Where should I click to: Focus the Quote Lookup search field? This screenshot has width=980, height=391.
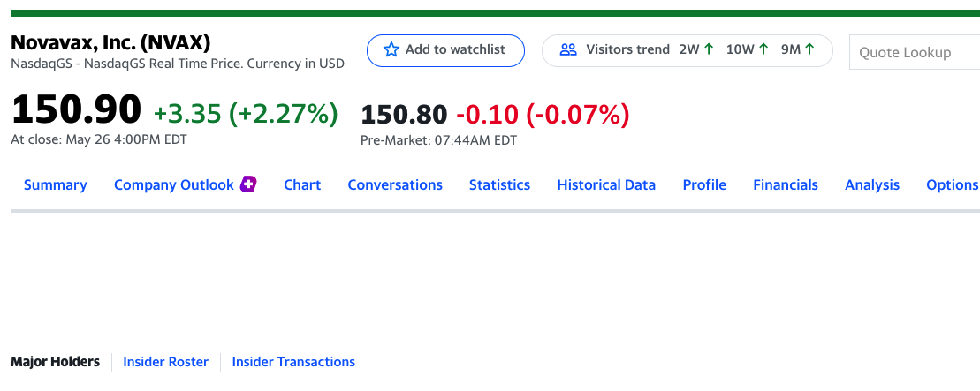click(915, 52)
